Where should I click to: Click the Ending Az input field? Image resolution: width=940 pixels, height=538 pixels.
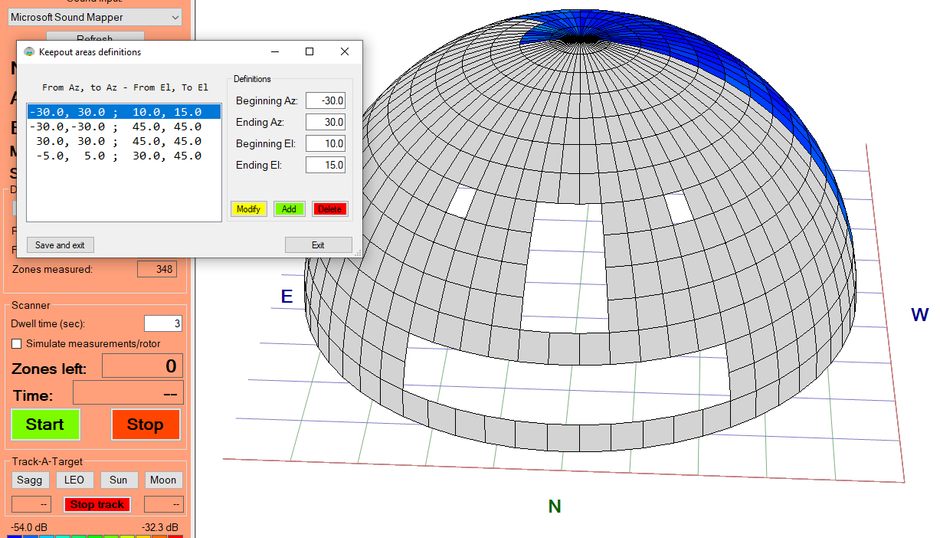click(x=326, y=122)
